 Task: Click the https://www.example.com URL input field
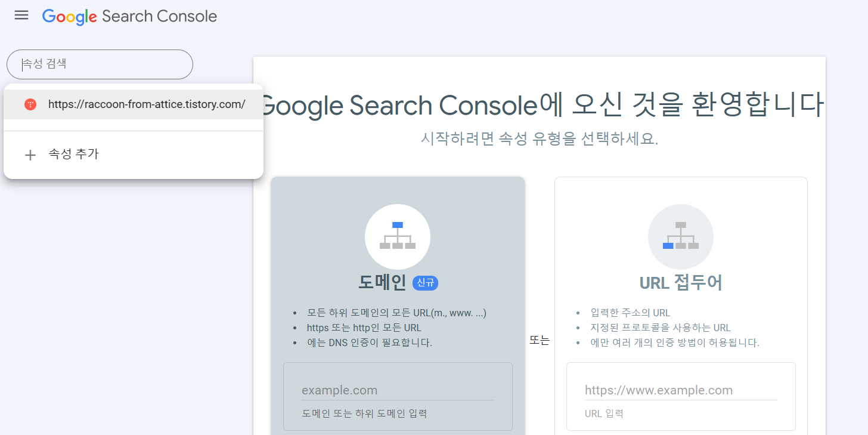[681, 391]
